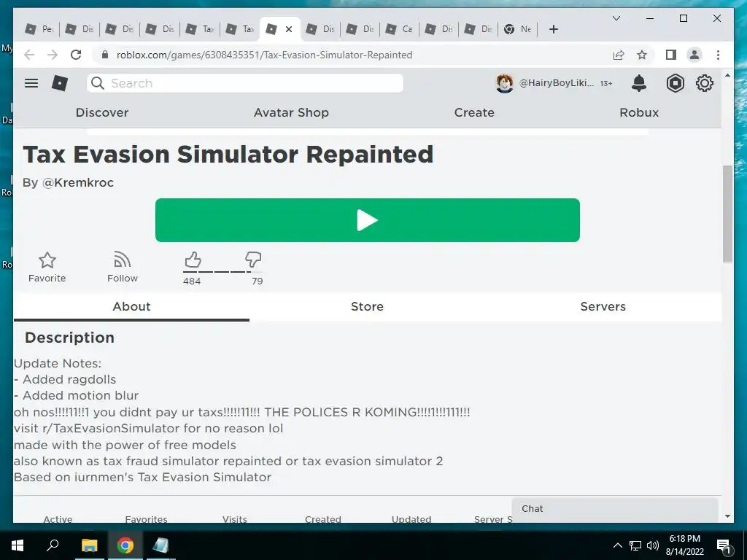Go to the Discover page
The width and height of the screenshot is (747, 560).
102,112
